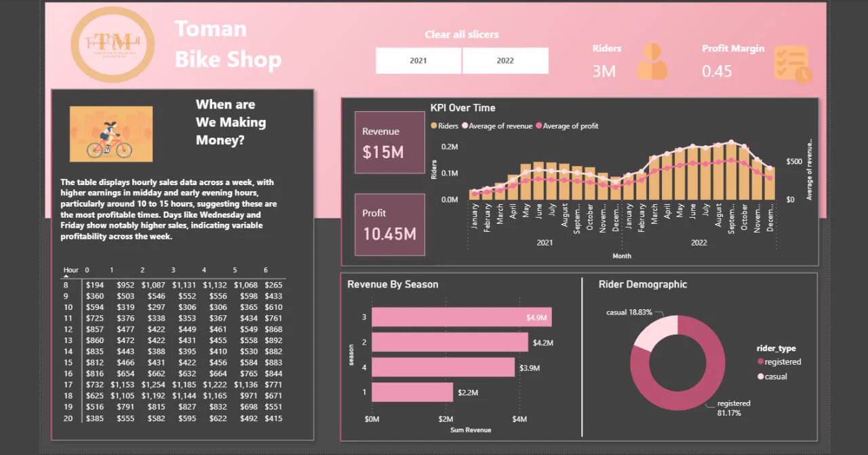Click the $1,087 table cell
This screenshot has width=868, height=455.
click(153, 285)
